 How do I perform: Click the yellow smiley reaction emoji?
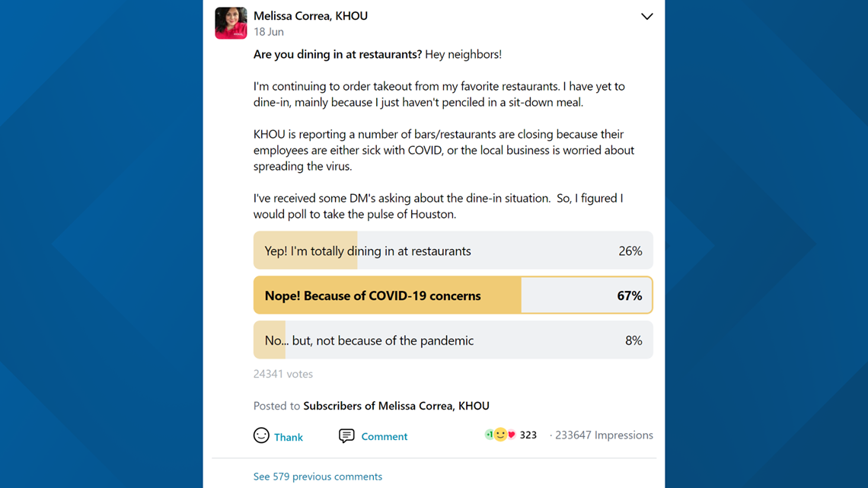[500, 435]
